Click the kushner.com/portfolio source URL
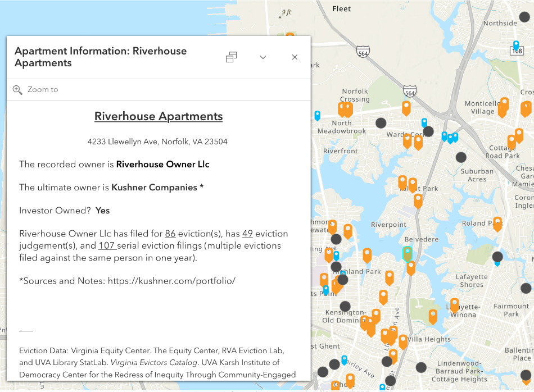 point(171,281)
